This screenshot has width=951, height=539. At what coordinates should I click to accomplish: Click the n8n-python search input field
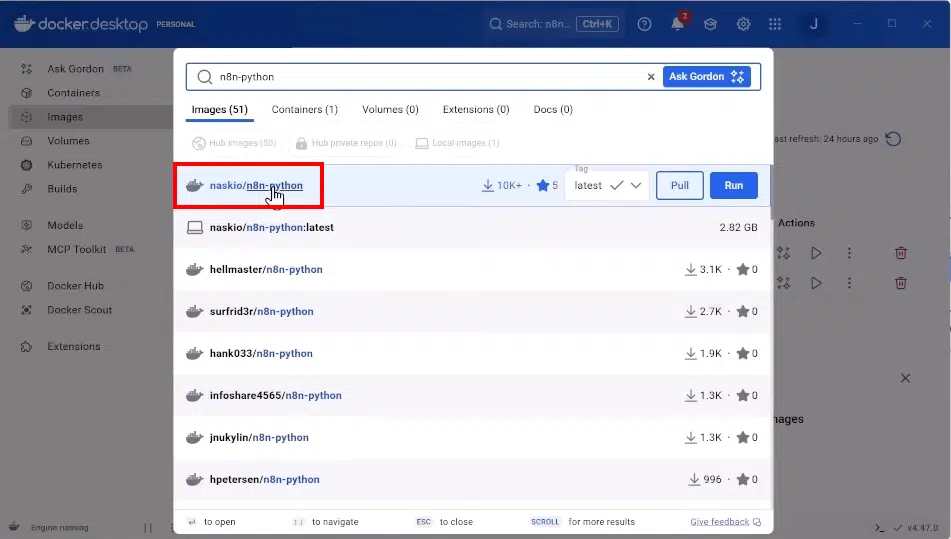[x=425, y=76]
